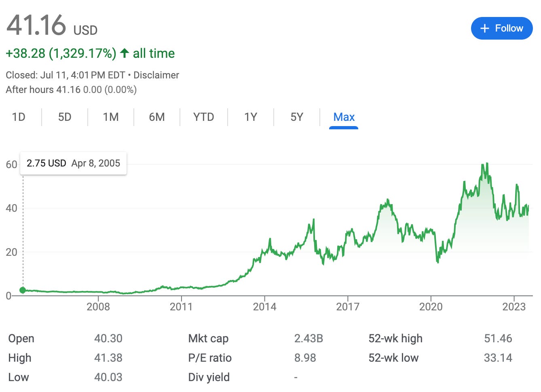Click the green upward arrow beside all time
This screenshot has width=541, height=392.
(125, 53)
